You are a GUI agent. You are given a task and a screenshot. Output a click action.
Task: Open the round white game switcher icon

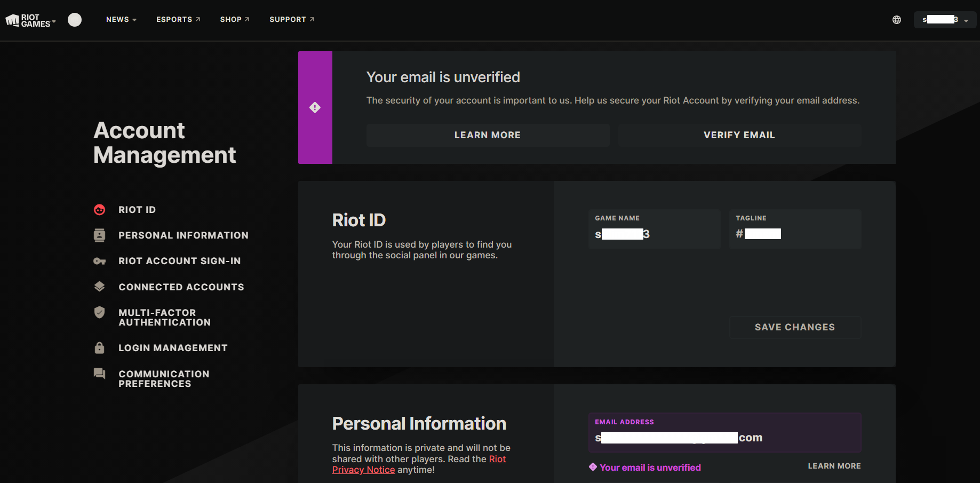(75, 20)
